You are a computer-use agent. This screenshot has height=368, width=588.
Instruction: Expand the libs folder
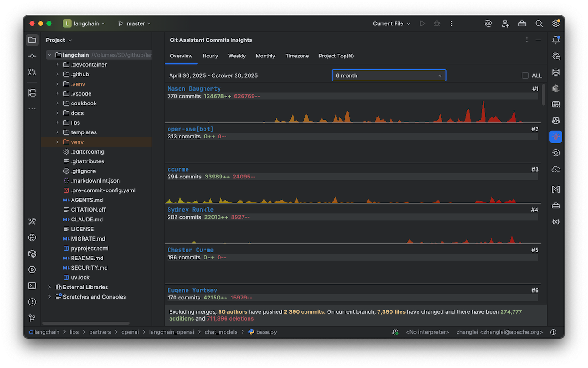point(57,122)
